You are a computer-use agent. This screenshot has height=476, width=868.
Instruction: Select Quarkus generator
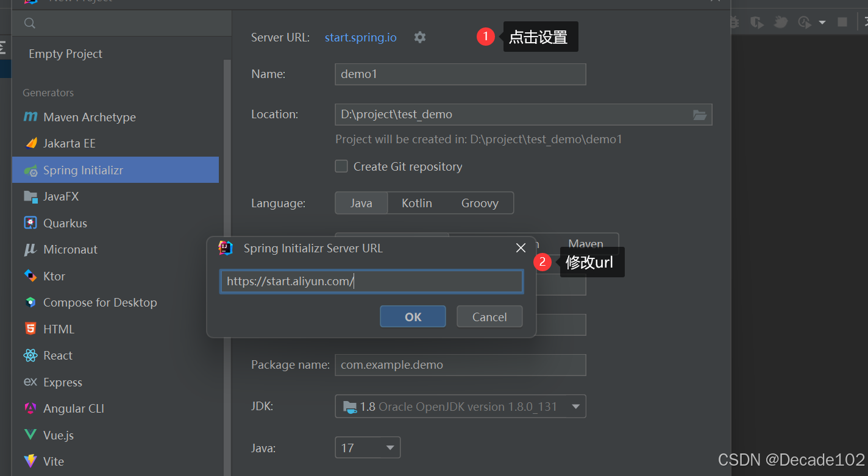[115, 223]
